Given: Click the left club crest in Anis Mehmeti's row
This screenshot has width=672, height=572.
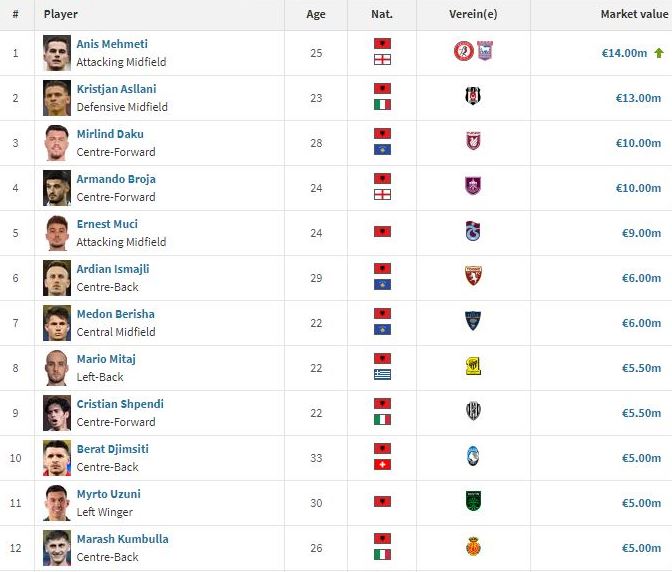Looking at the screenshot, I should (462, 52).
